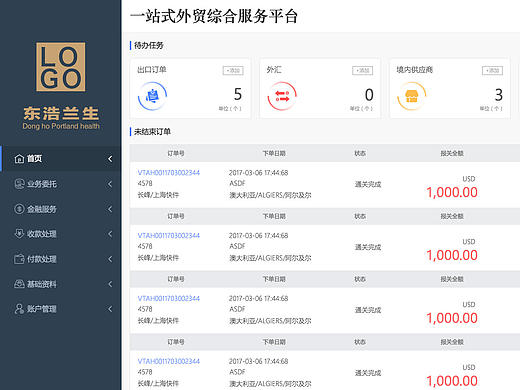Expand the 基础资料 chevron

[x=110, y=284]
